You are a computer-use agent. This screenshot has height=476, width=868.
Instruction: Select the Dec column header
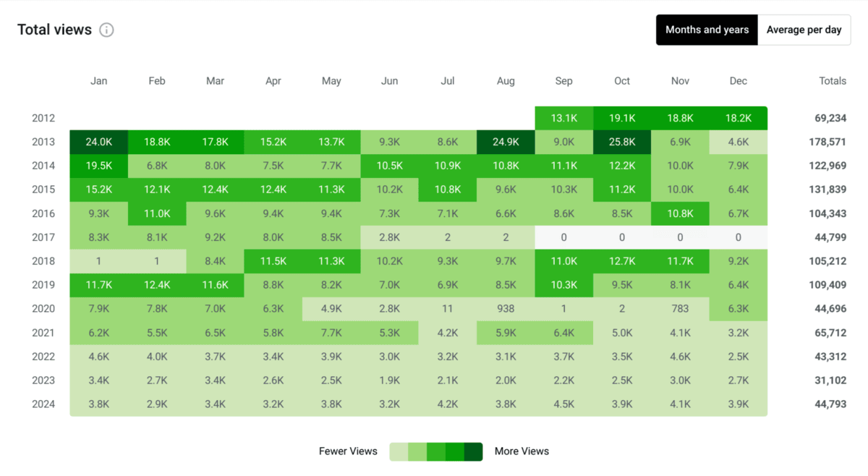(x=738, y=80)
